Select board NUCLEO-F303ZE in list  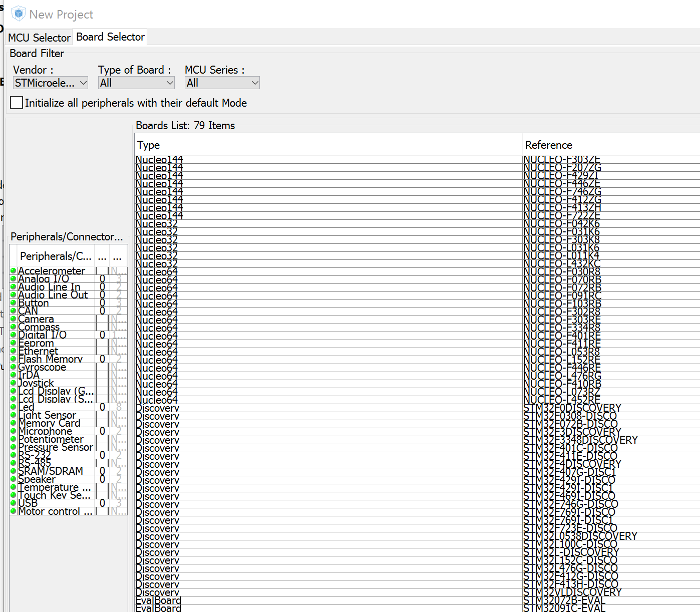[418, 160]
